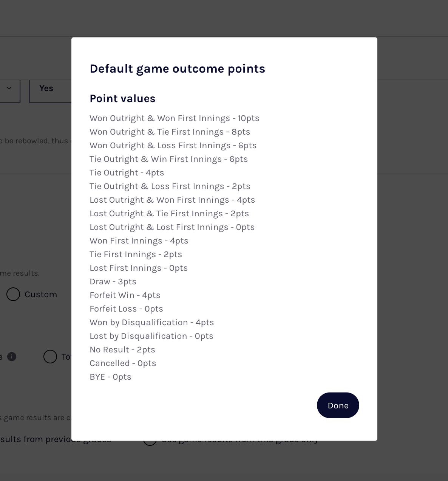Click the Draw - 3pts line

(x=113, y=281)
